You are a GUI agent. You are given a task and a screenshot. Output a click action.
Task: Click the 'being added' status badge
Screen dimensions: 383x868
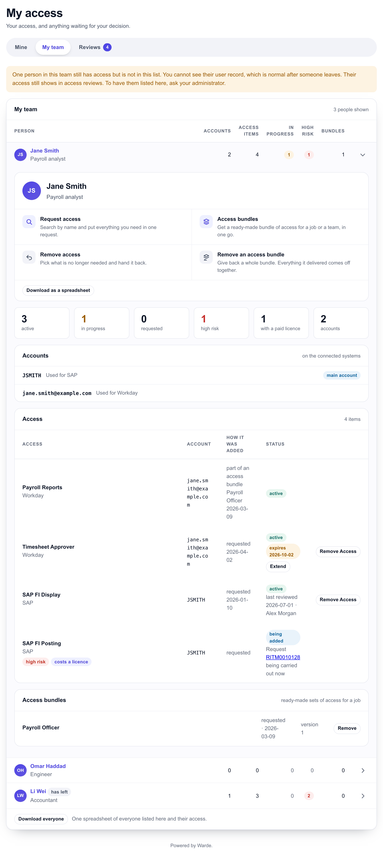(283, 638)
